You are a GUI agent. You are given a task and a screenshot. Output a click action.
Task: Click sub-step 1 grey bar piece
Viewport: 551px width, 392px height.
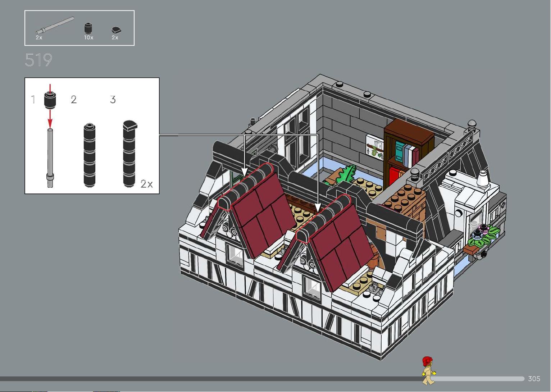click(50, 158)
